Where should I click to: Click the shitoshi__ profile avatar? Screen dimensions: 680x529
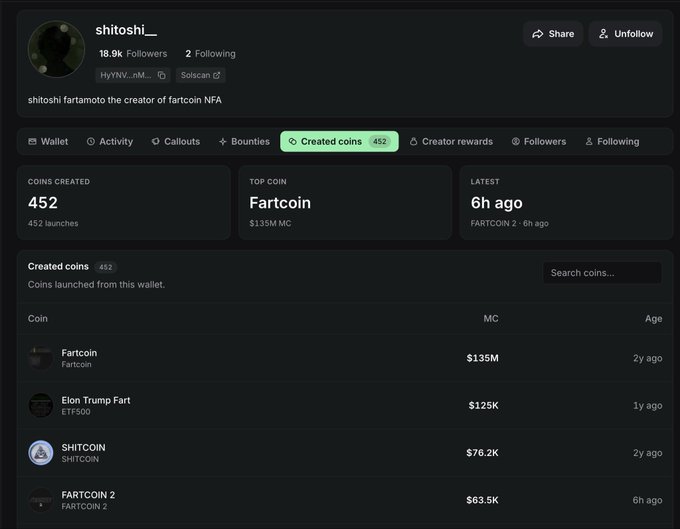(56, 49)
